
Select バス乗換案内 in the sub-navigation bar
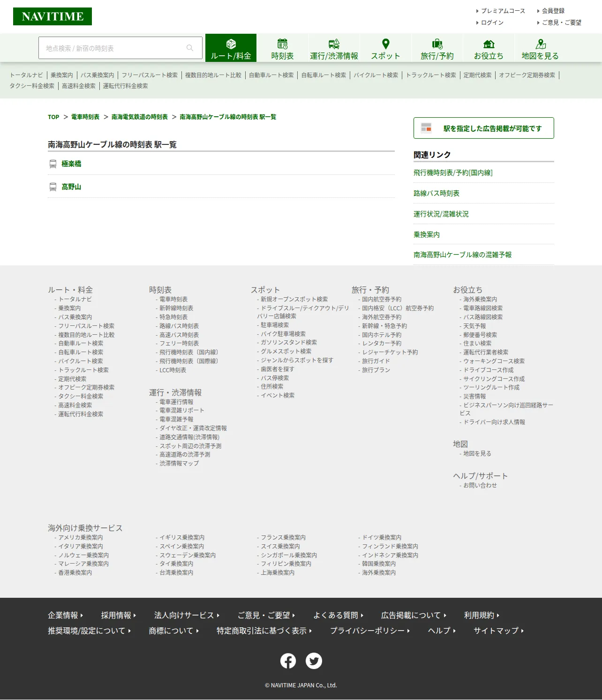(98, 75)
